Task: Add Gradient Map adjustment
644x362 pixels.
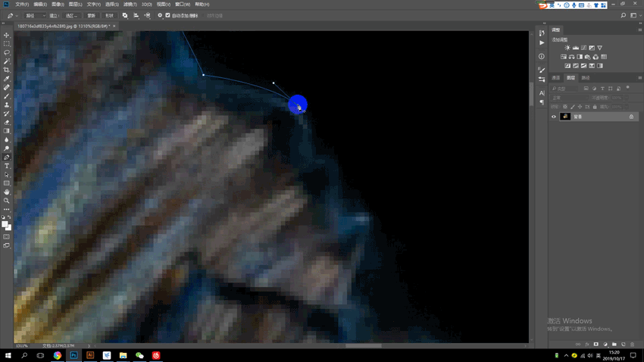Action: point(599,66)
